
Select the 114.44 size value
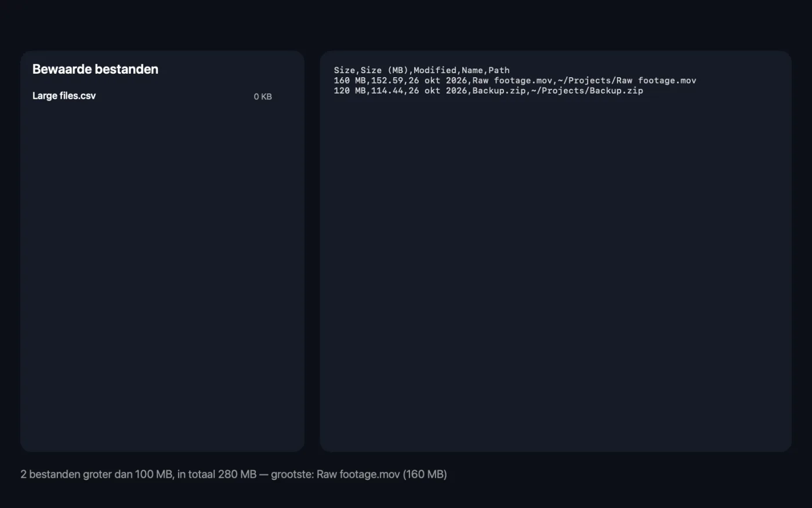click(387, 91)
